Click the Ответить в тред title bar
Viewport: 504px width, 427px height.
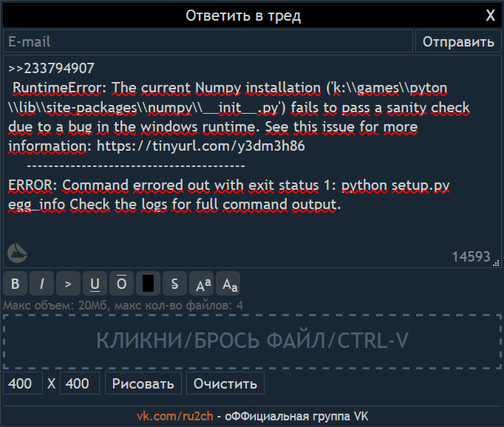coord(243,16)
